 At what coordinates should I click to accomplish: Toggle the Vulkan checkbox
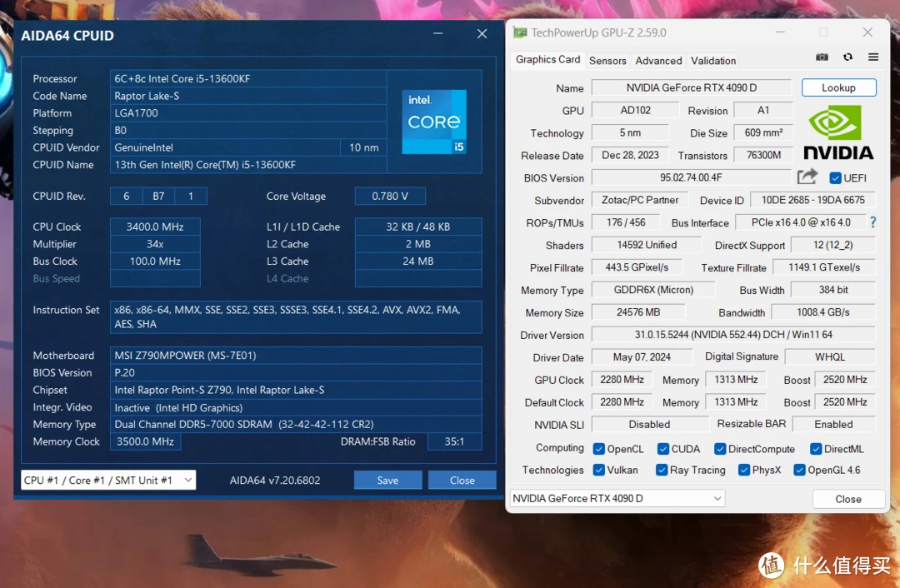click(x=598, y=470)
